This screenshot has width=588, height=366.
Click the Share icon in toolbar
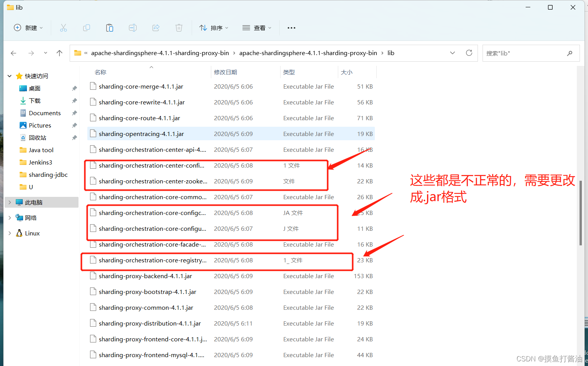point(156,28)
